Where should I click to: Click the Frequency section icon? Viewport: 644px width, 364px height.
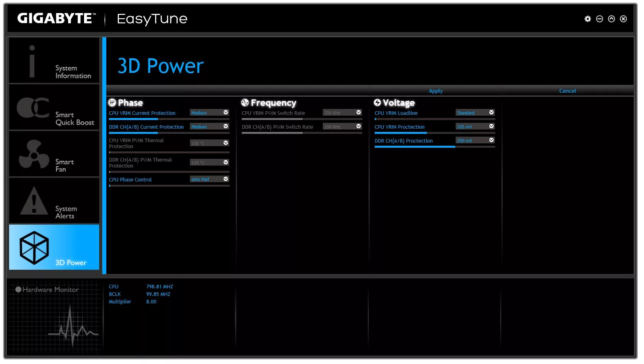(x=245, y=103)
